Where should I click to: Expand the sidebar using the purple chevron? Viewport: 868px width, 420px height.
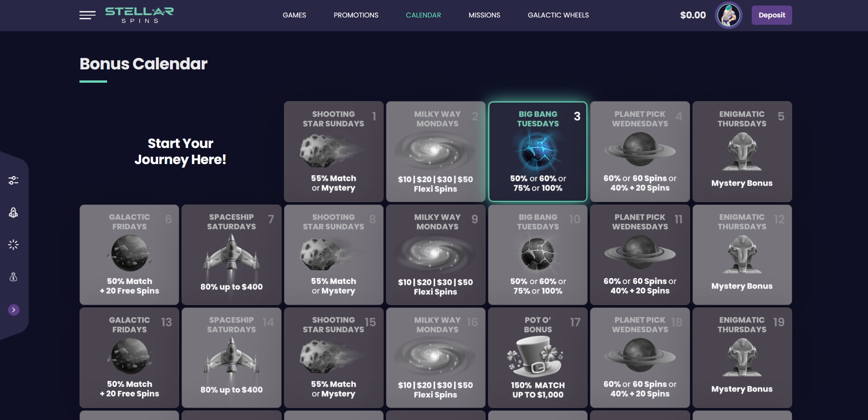(x=14, y=310)
